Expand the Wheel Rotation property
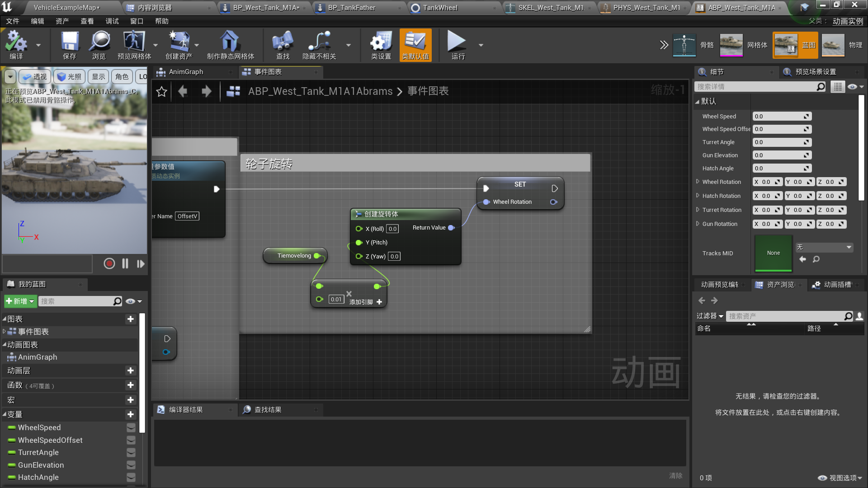Image resolution: width=868 pixels, height=488 pixels. point(698,182)
